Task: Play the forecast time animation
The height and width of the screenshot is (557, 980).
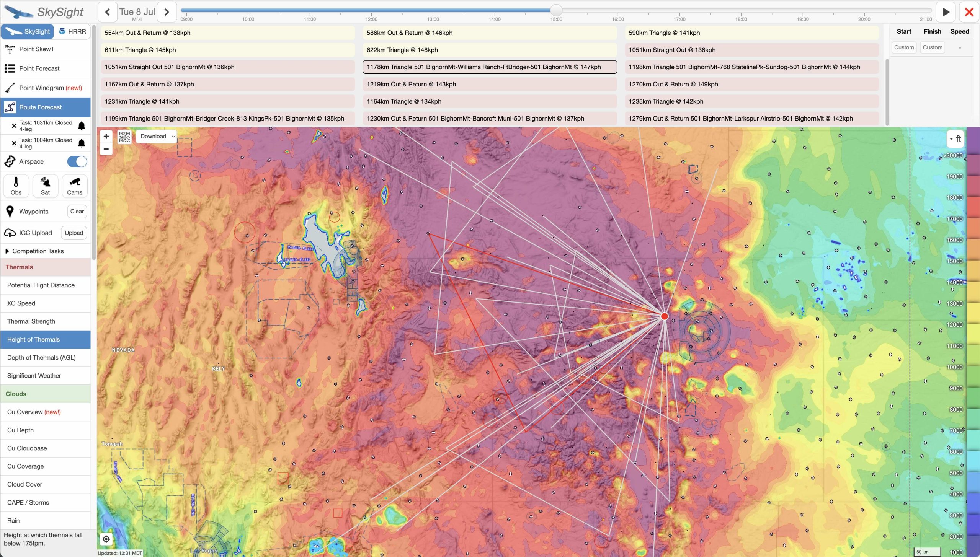Action: coord(946,12)
